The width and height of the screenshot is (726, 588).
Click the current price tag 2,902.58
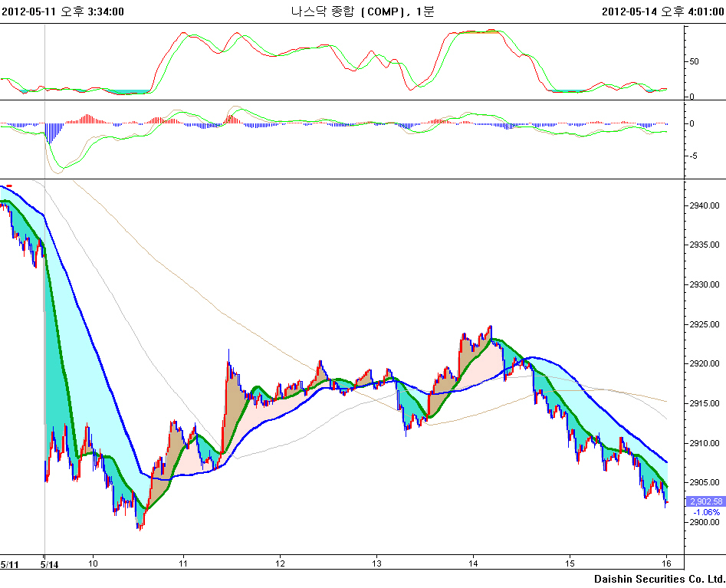coord(705,501)
